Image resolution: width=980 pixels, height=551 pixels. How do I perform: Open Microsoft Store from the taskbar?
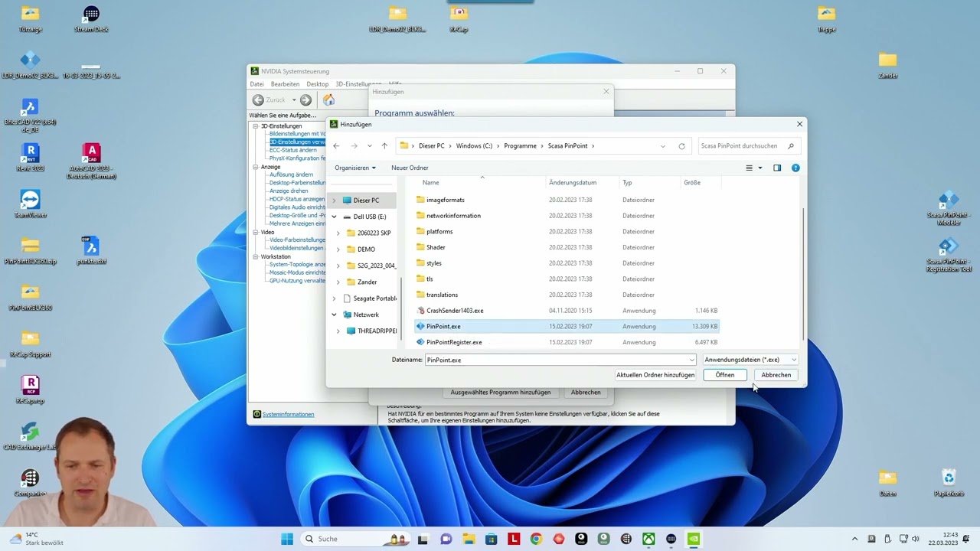click(x=491, y=539)
